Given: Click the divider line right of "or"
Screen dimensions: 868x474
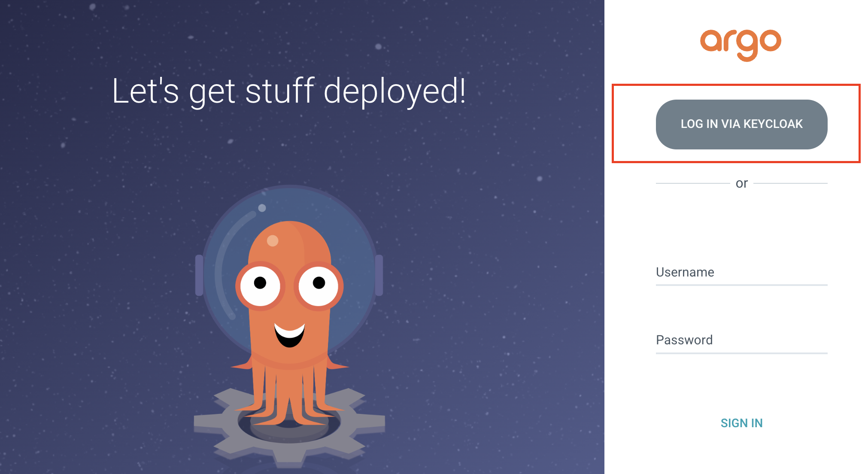Looking at the screenshot, I should (790, 183).
